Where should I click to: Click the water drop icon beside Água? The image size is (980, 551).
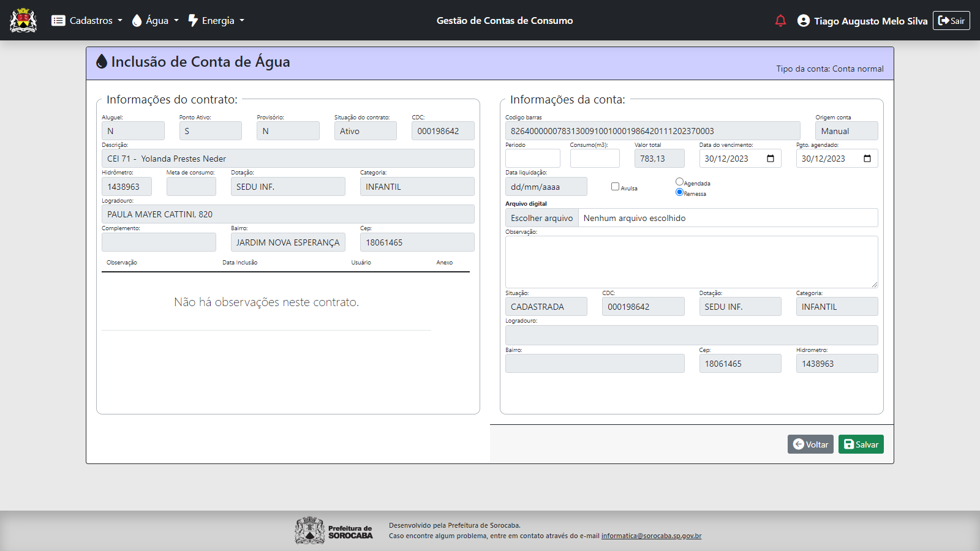(x=137, y=21)
